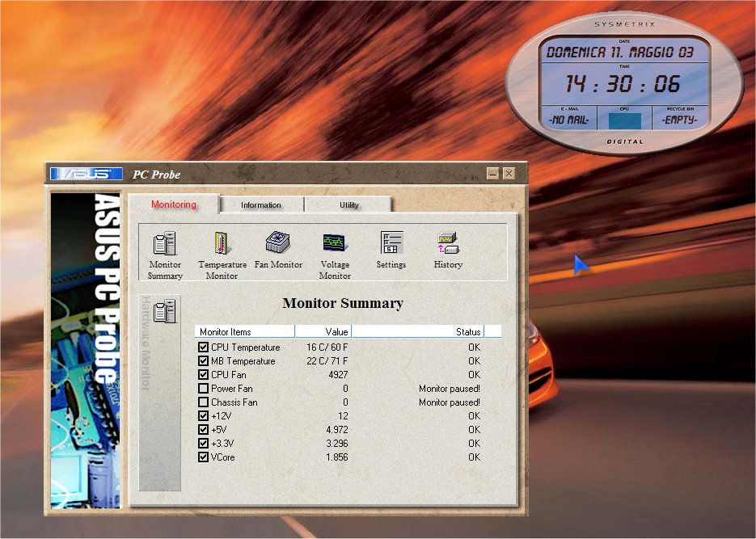The image size is (756, 539).
Task: Click the Recycle Bin EMPTY indicator
Action: pos(679,120)
